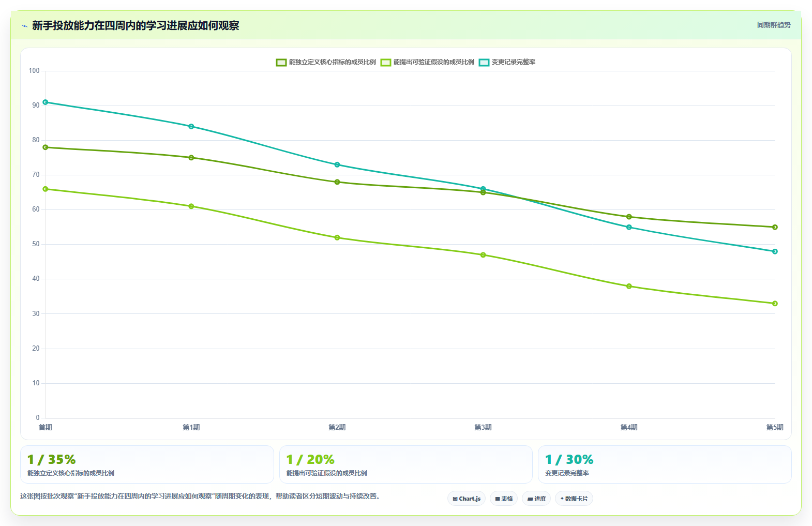Click the dark green 核心指标 point at 第5期
The image size is (812, 526).
[x=775, y=227]
